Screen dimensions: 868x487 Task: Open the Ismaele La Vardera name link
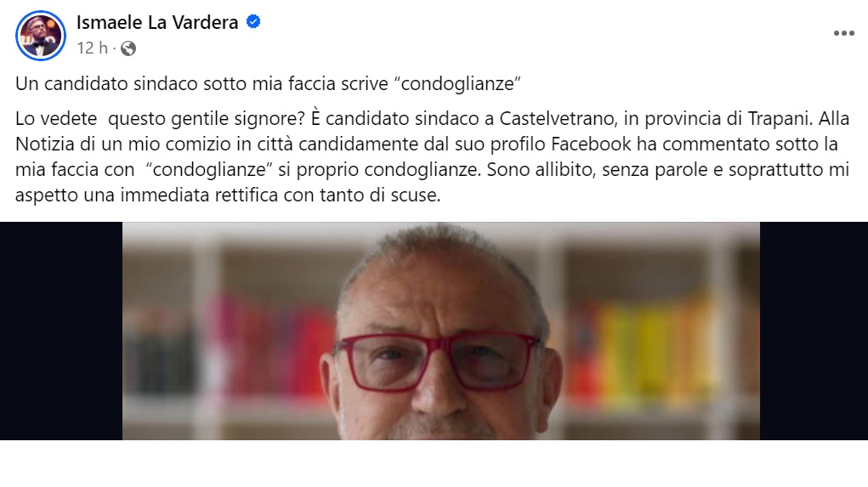click(157, 22)
